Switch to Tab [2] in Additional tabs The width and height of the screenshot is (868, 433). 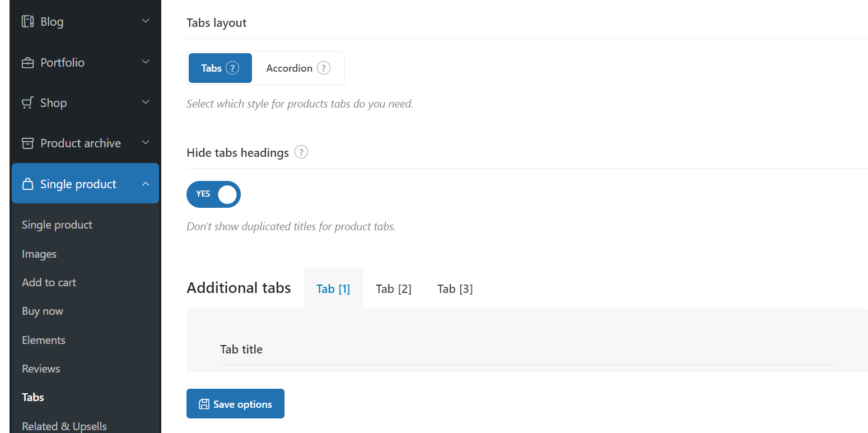pos(394,289)
